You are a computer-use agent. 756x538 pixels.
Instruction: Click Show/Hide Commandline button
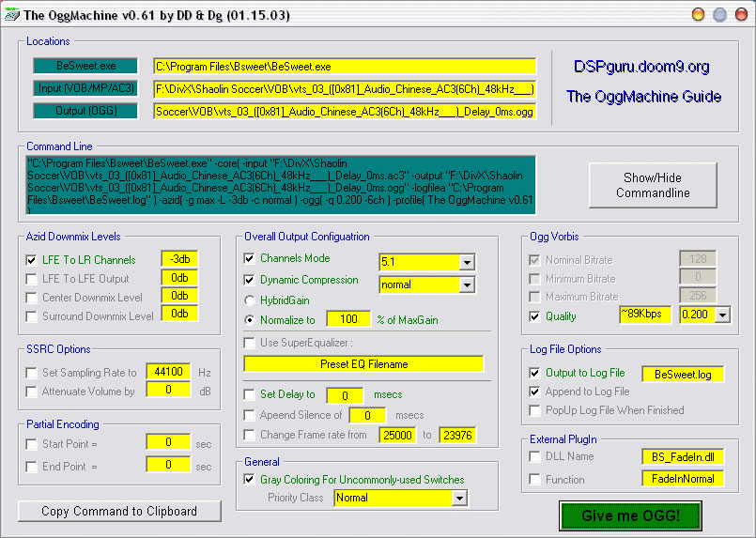pos(653,185)
